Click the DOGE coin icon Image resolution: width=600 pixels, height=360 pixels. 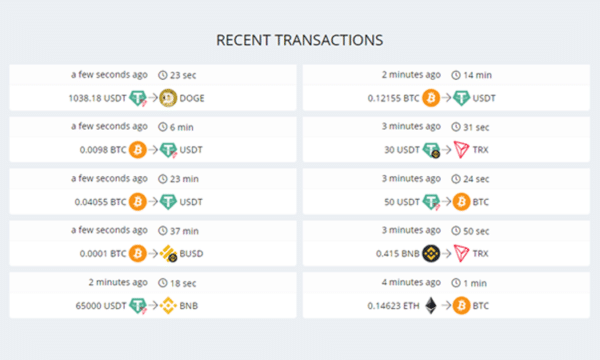[168, 98]
